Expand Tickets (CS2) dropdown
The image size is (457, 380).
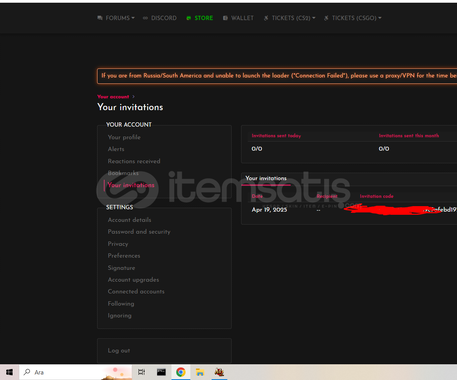tap(289, 18)
